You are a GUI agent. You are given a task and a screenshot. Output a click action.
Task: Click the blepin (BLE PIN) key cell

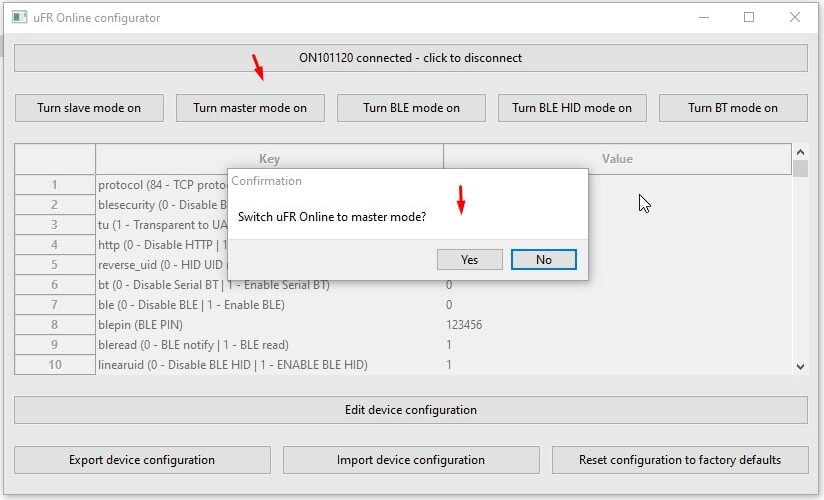pos(270,325)
